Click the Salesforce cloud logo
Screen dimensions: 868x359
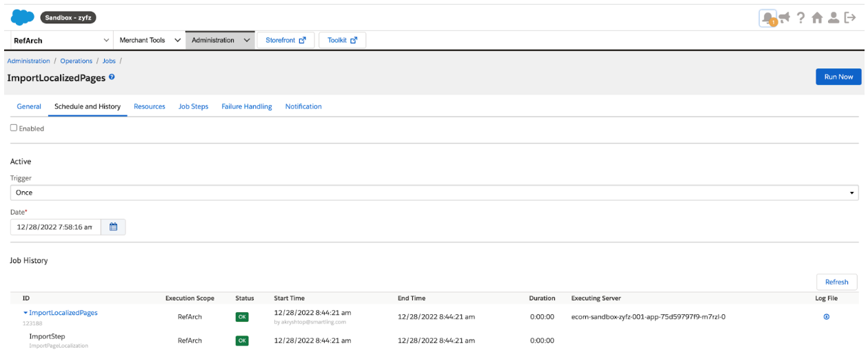click(x=22, y=18)
